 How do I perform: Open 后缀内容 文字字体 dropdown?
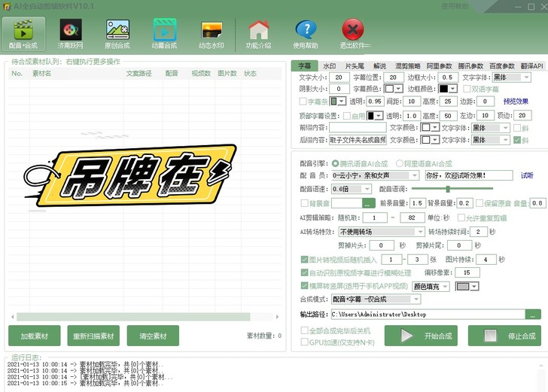coord(490,140)
